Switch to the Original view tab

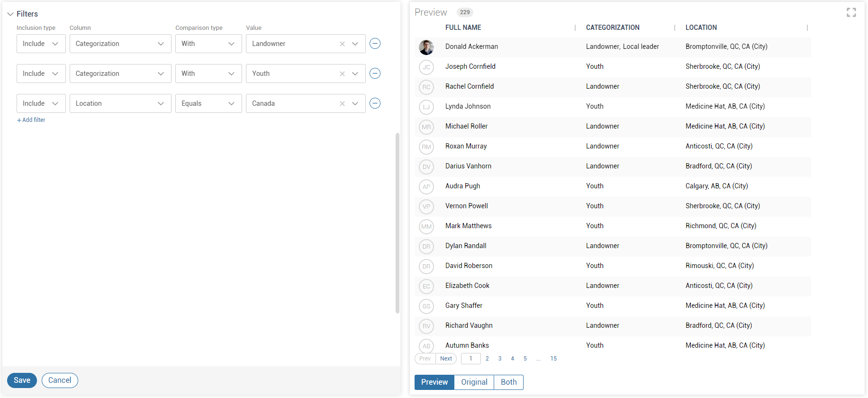point(474,382)
